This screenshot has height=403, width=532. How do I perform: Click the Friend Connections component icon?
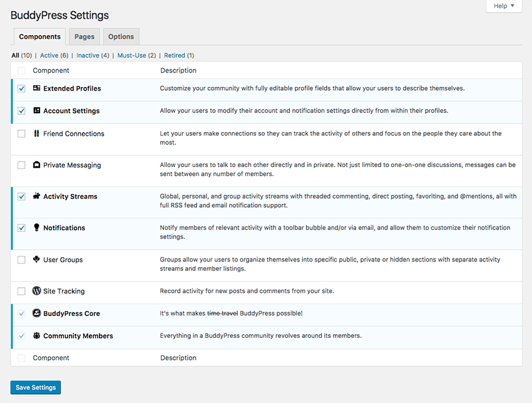point(37,133)
